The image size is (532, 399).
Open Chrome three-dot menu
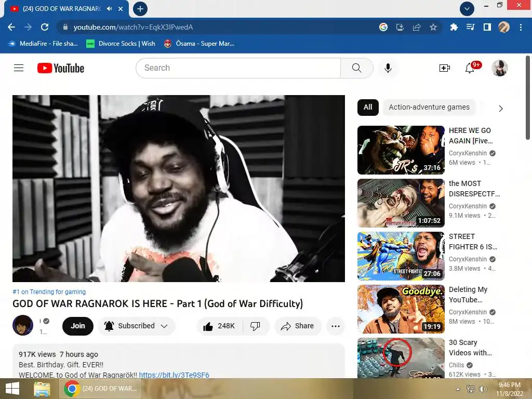[x=521, y=27]
